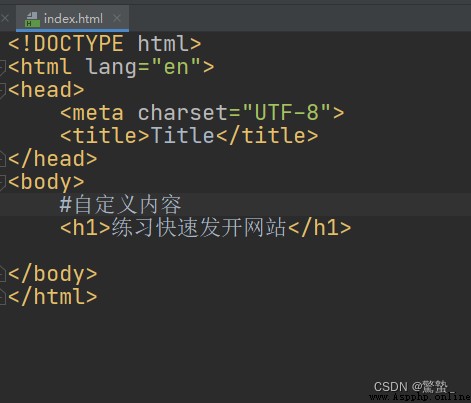Place cursor in <!DOCTYPE html> line

(104, 44)
